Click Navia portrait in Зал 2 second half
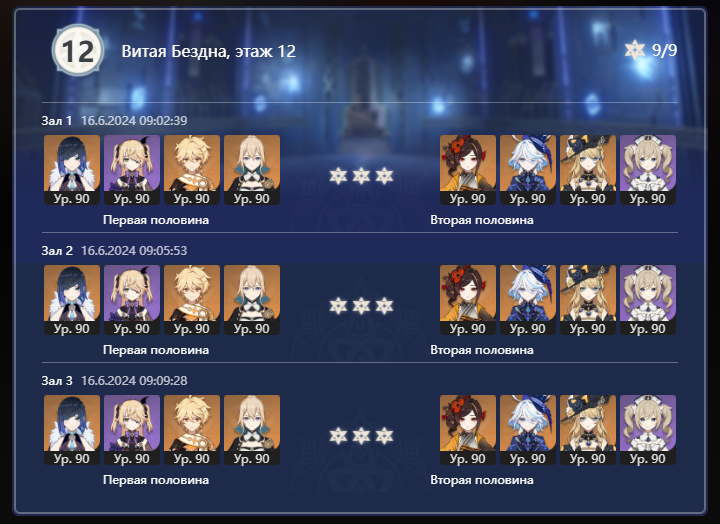The image size is (720, 524). click(x=588, y=299)
